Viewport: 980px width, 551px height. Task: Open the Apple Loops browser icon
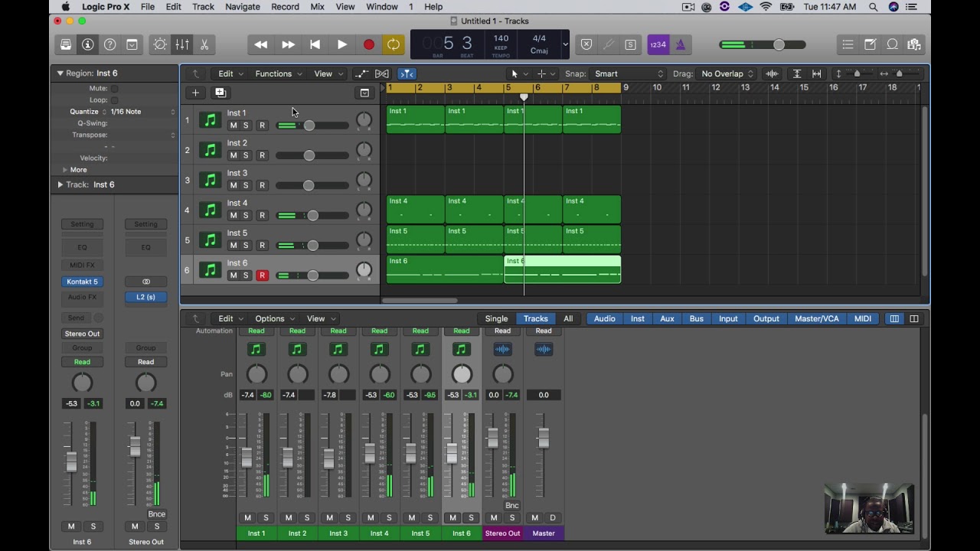893,44
